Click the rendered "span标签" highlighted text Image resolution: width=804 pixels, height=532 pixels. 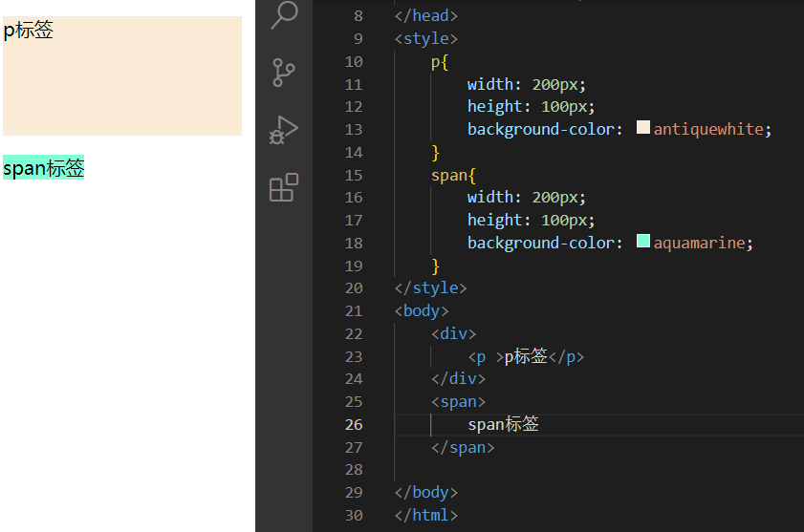(44, 169)
